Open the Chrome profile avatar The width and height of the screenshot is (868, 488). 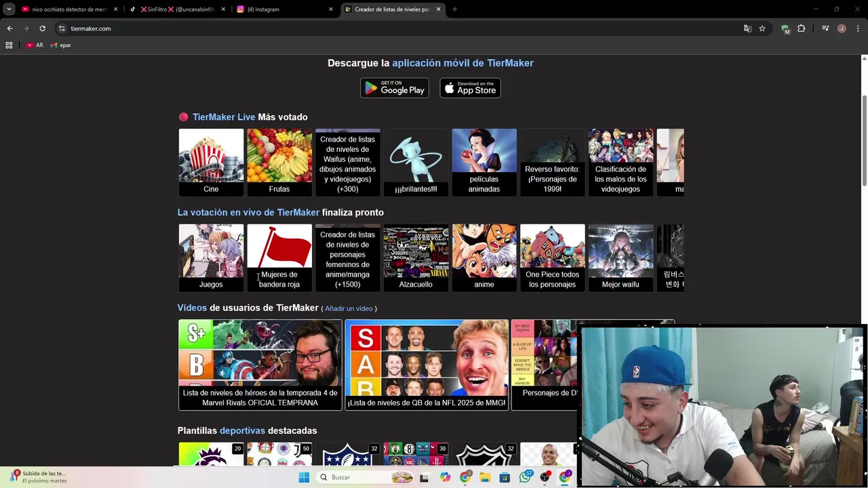tap(842, 28)
